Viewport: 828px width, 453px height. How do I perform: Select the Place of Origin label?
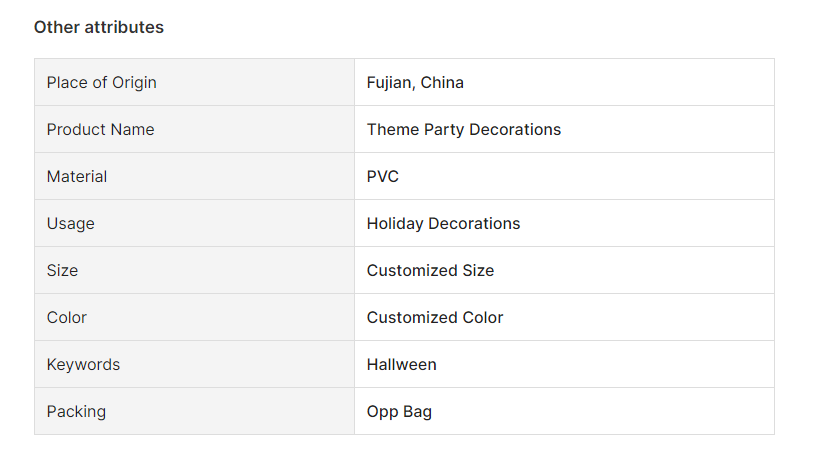click(x=101, y=82)
